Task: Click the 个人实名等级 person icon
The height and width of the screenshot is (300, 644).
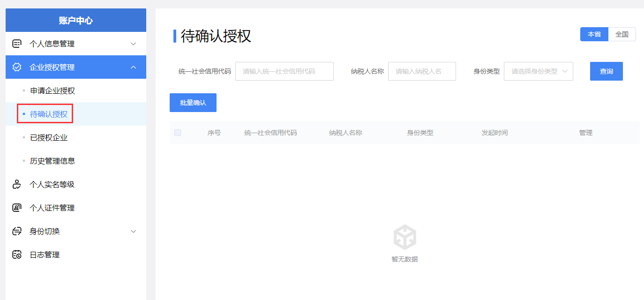Action: tap(17, 185)
